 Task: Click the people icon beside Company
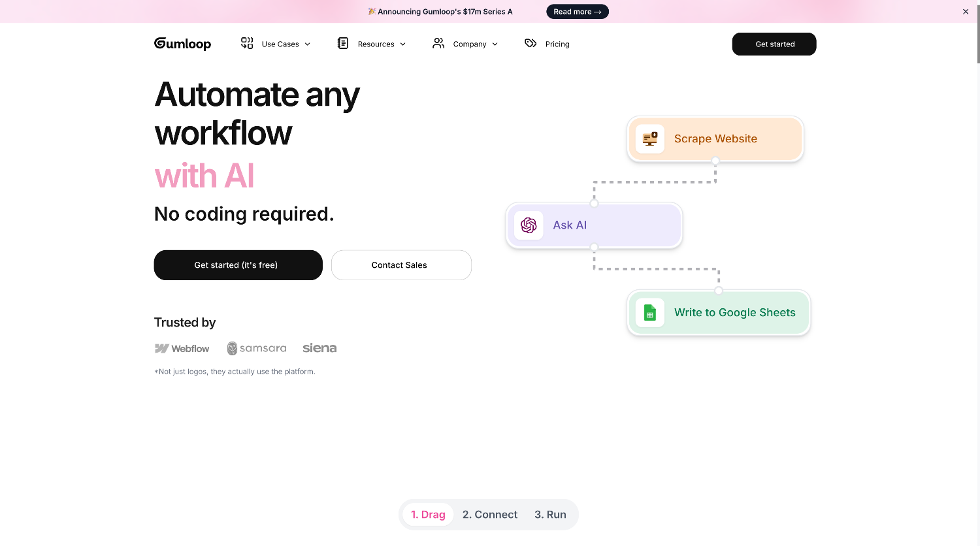click(x=438, y=43)
